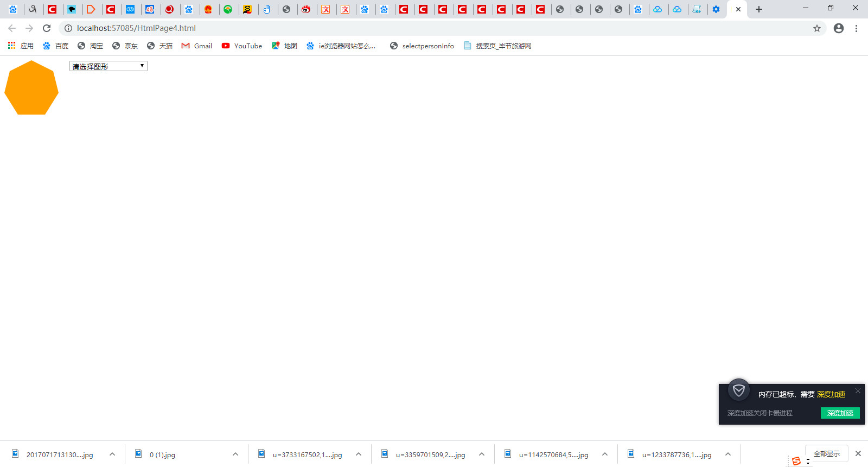Expand options for 2017071713130...jpg download

point(112,455)
